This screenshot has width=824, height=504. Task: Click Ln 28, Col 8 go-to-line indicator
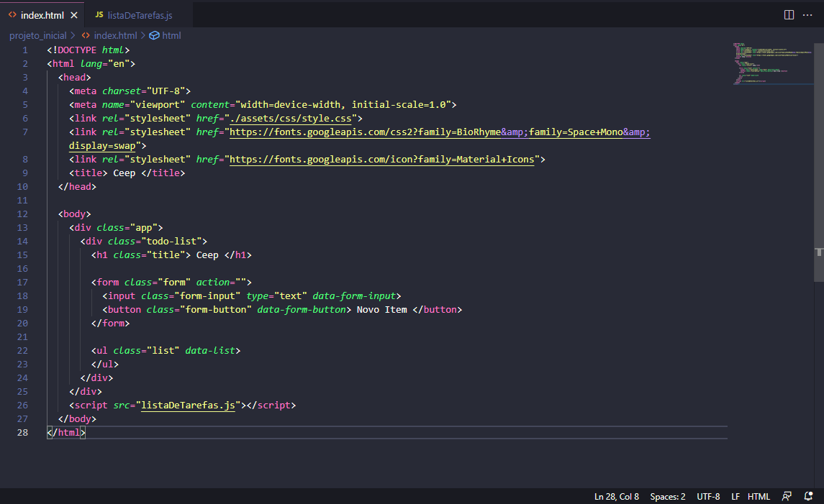[x=616, y=497]
